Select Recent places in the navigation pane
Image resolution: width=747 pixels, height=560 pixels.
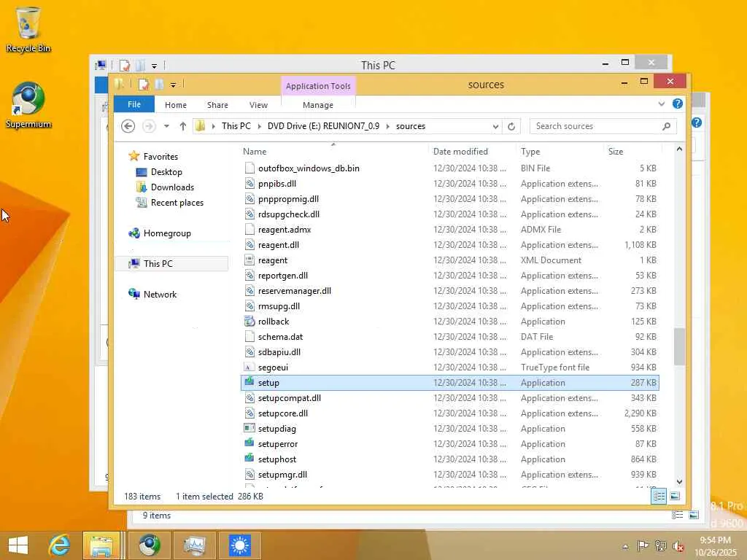point(177,203)
